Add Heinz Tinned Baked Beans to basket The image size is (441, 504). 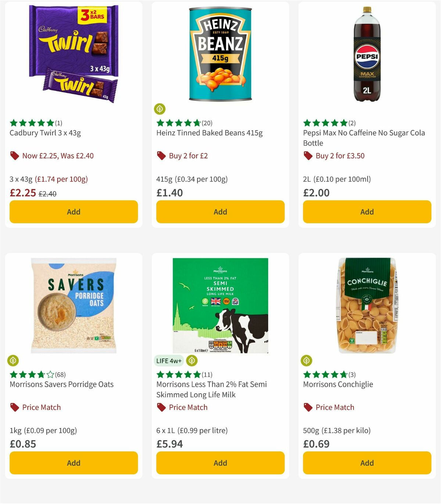[x=220, y=212]
